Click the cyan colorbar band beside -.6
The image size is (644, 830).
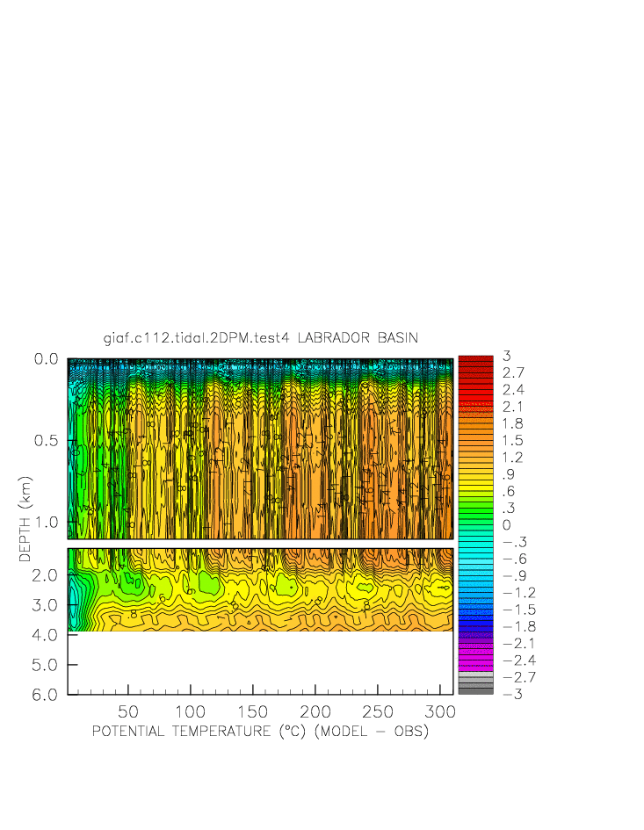(475, 559)
